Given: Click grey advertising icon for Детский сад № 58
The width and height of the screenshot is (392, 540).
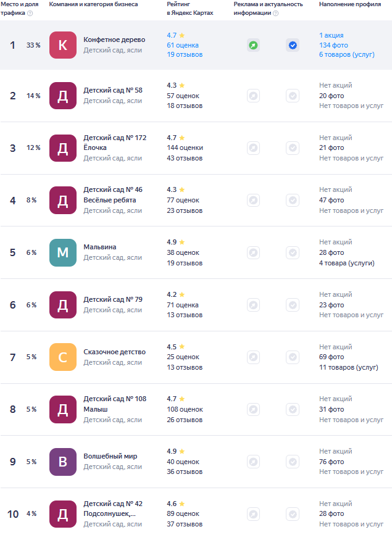Looking at the screenshot, I should click(253, 96).
